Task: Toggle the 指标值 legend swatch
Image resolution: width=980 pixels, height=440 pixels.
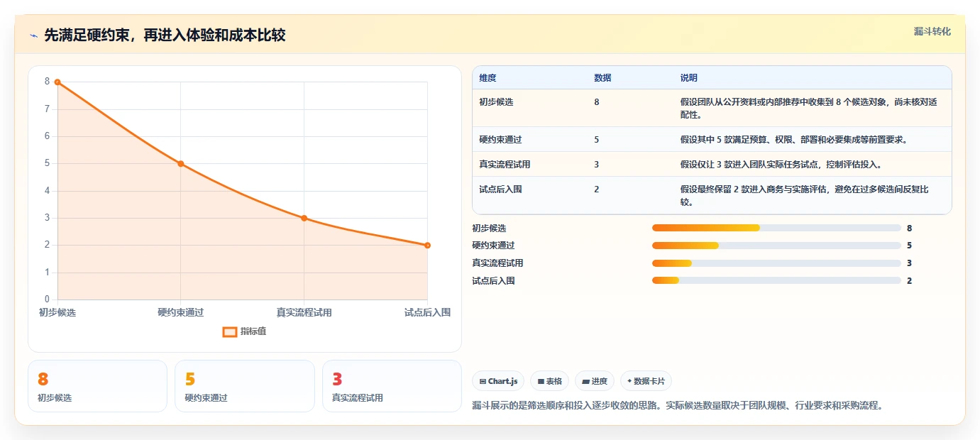Action: tap(230, 331)
